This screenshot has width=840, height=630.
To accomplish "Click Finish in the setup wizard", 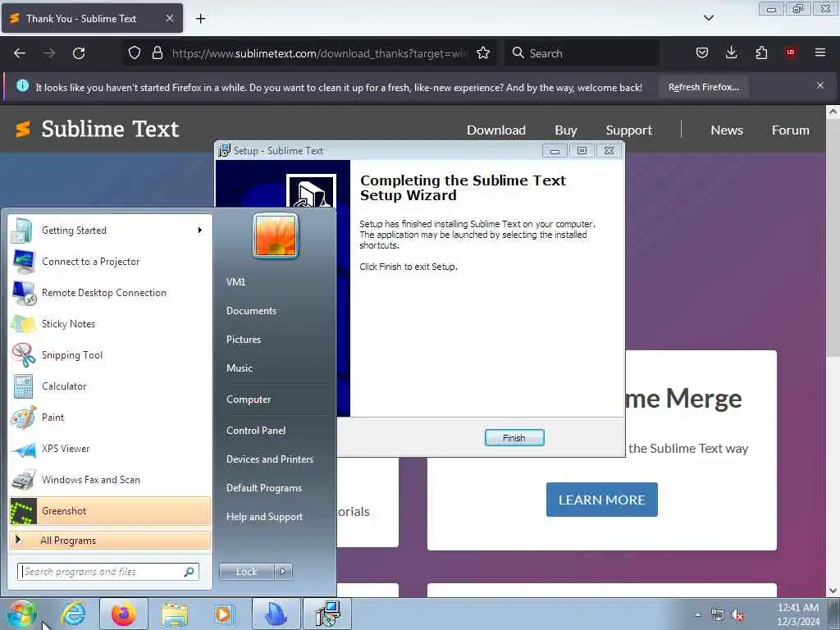I will pyautogui.click(x=514, y=438).
